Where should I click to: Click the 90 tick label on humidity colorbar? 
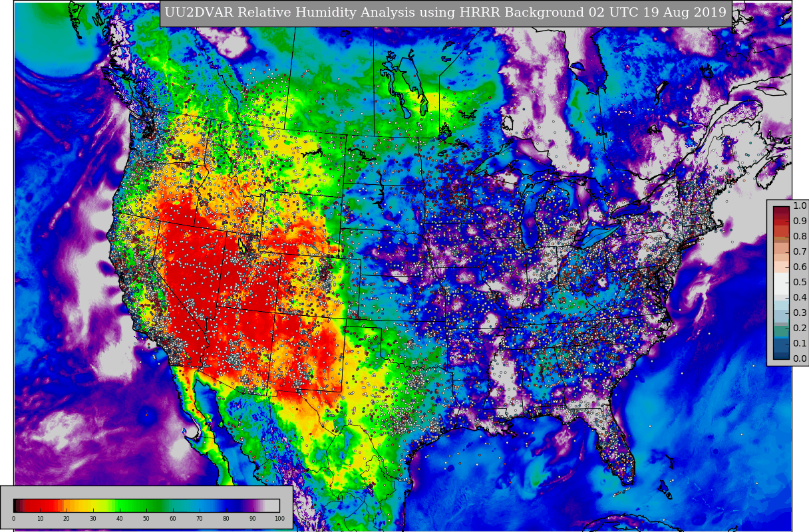coord(253,519)
